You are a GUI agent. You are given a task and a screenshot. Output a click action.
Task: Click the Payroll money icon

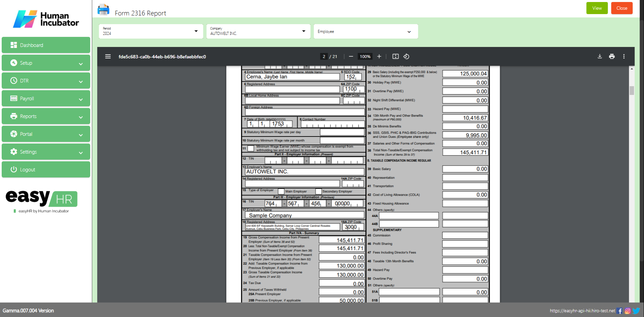14,98
